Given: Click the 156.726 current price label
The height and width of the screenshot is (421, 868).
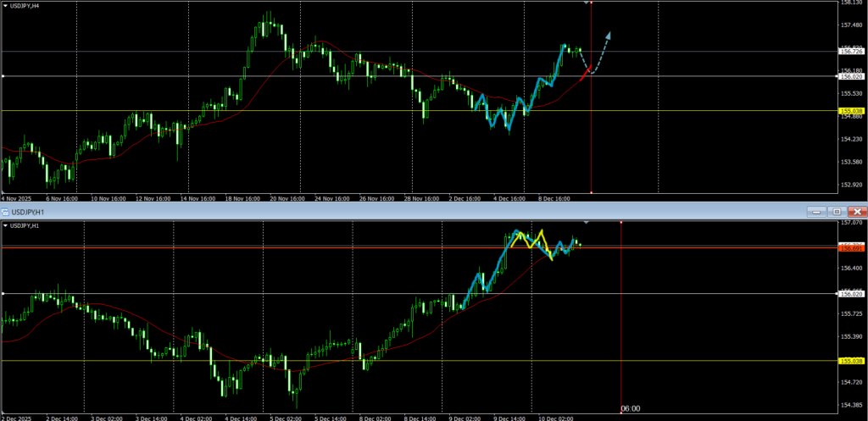Looking at the screenshot, I should point(851,52).
